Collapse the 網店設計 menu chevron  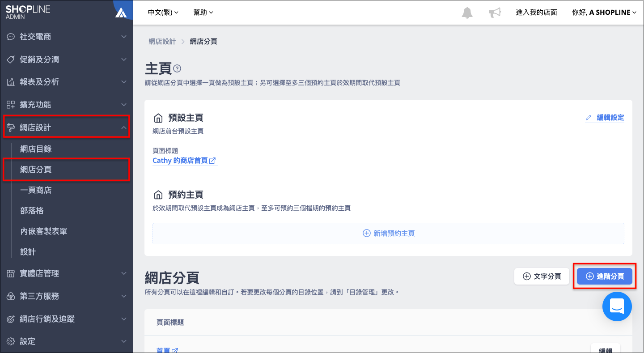tap(124, 128)
